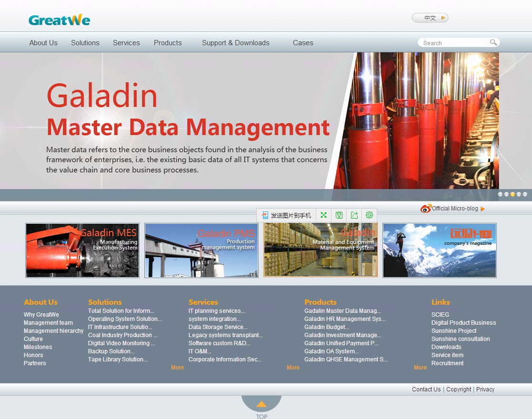Select the third highlighted carousel dot
The height and width of the screenshot is (419, 532).
tap(512, 194)
